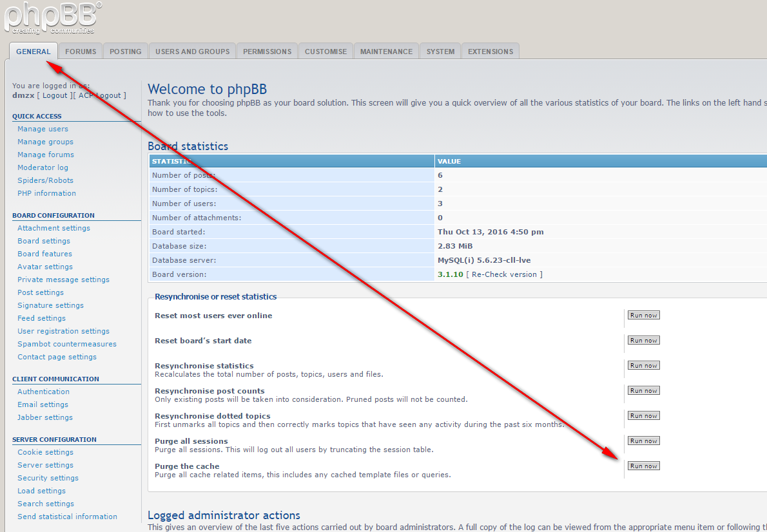Run now for Reset most users ever online

[643, 316]
